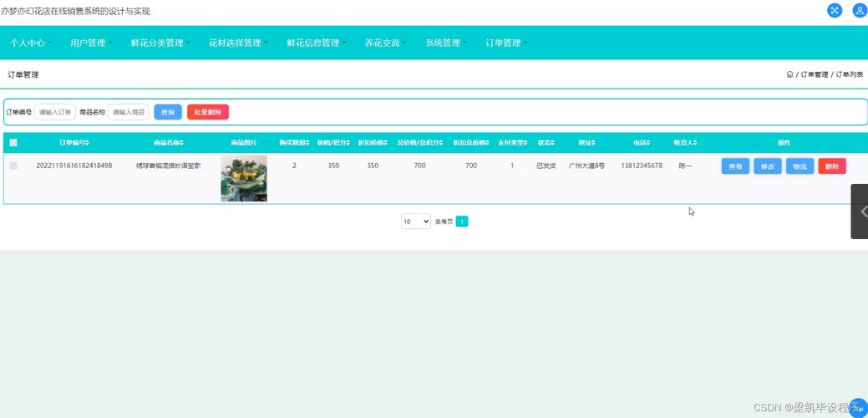The image size is (868, 418).
Task: Sort by 支付类型 column
Action: [512, 143]
